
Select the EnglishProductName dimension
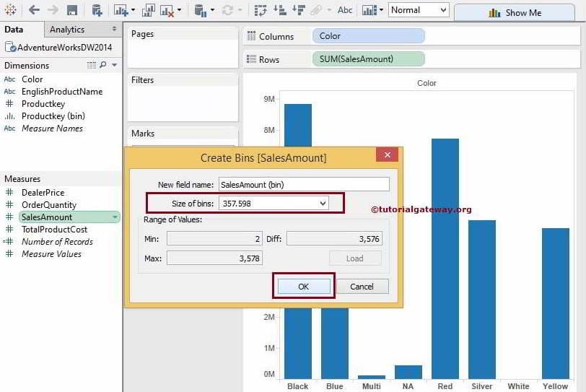pyautogui.click(x=62, y=92)
